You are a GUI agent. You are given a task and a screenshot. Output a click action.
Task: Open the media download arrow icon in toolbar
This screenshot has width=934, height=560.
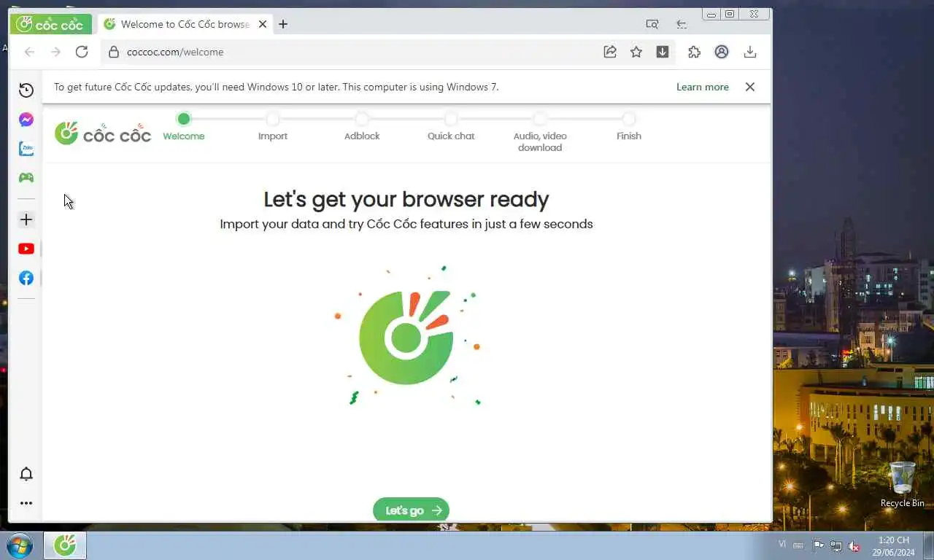click(663, 52)
